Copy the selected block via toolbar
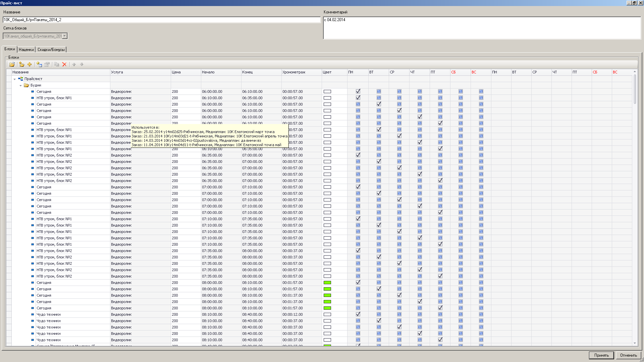This screenshot has width=644, height=362. point(56,64)
